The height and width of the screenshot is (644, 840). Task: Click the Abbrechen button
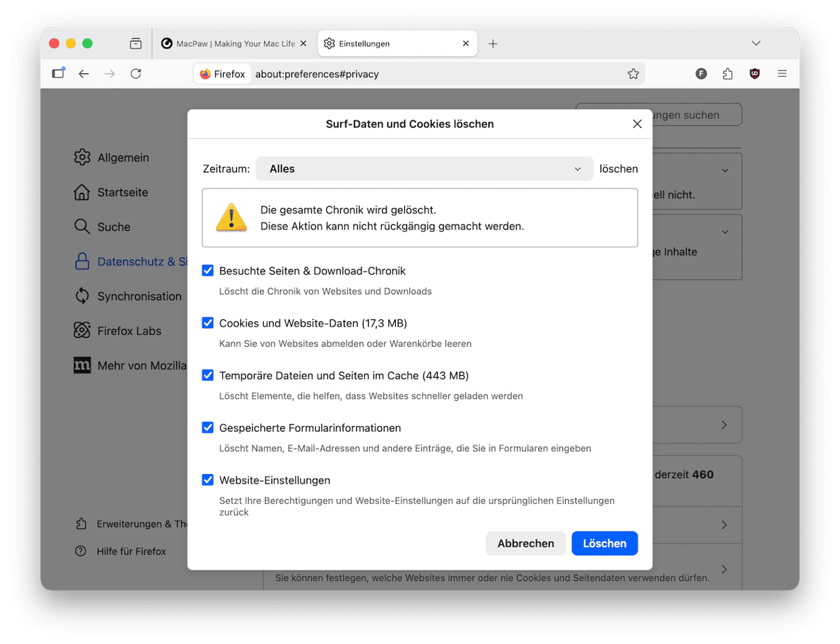(525, 543)
